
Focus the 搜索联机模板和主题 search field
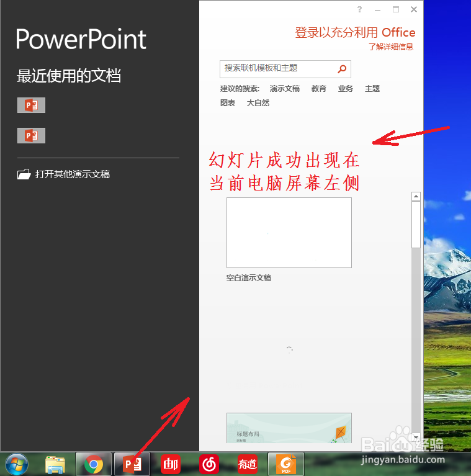[x=285, y=69]
